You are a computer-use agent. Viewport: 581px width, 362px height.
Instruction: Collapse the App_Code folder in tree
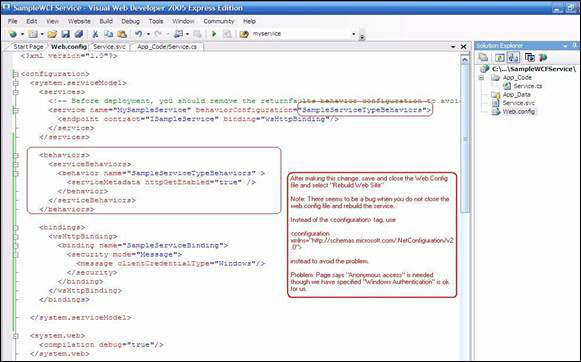[481, 78]
